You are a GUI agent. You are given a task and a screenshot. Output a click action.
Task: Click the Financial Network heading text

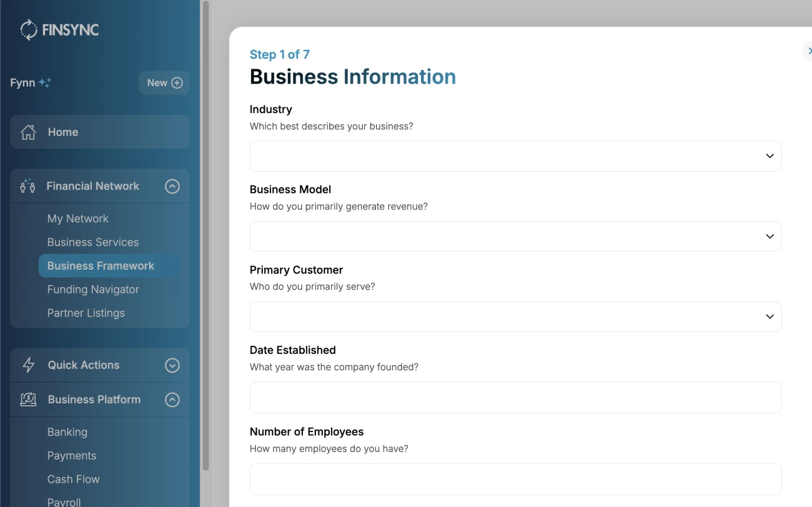click(93, 186)
